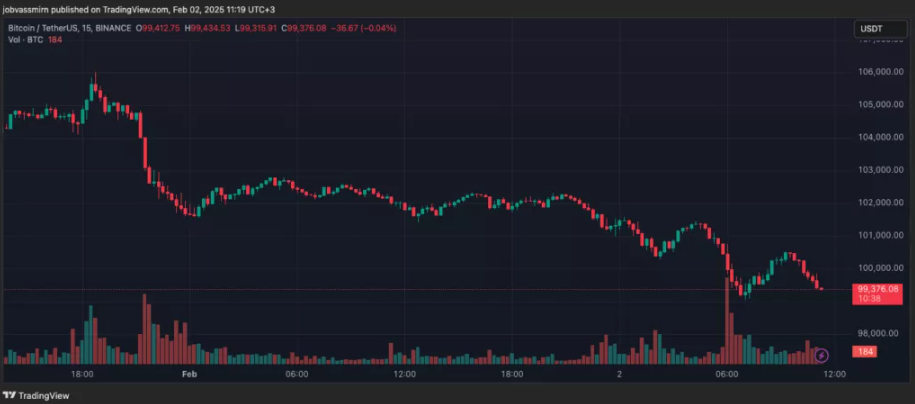The image size is (915, 404).
Task: Open the USDT currency selector
Action: tap(881, 28)
